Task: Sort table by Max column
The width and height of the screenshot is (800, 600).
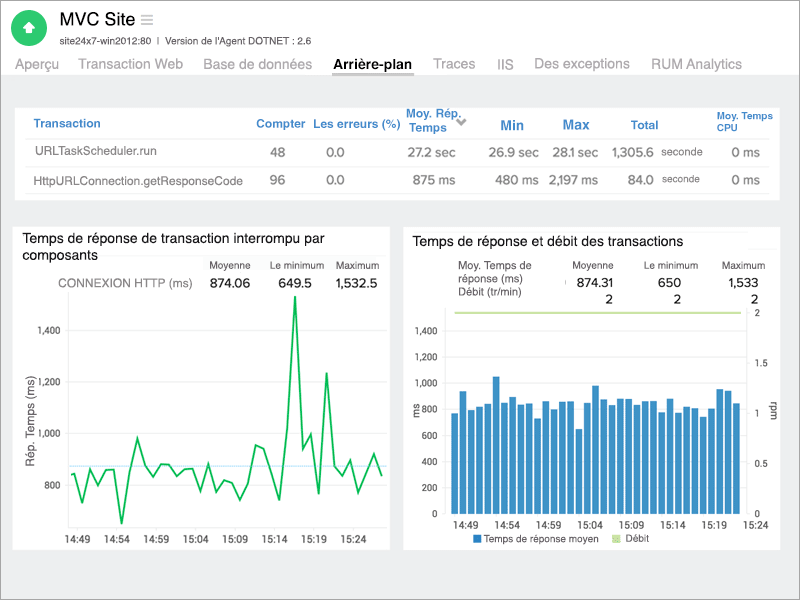Action: click(576, 125)
